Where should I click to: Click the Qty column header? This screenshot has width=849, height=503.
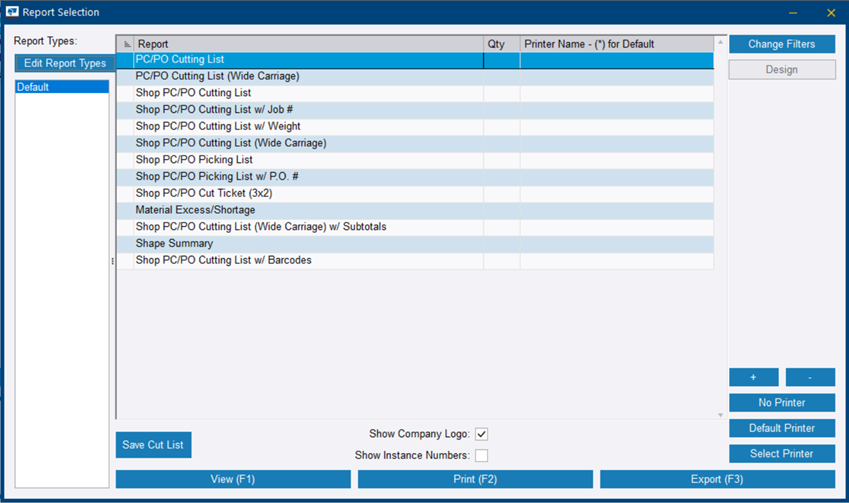(x=501, y=44)
